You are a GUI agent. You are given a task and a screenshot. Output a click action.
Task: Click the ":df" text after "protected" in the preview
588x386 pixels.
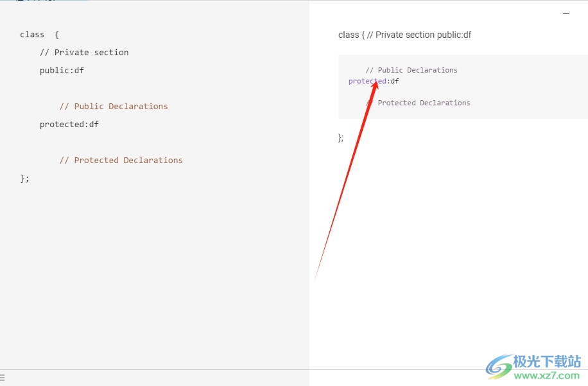click(x=393, y=81)
